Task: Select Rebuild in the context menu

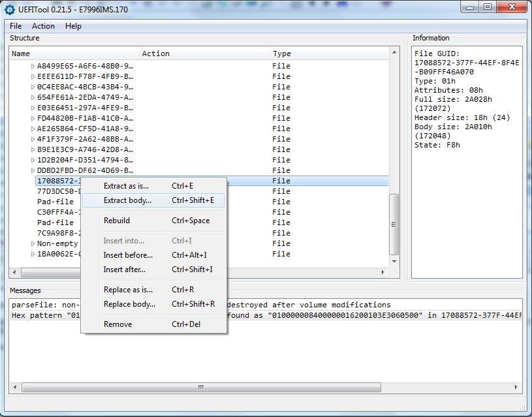Action: (x=153, y=221)
